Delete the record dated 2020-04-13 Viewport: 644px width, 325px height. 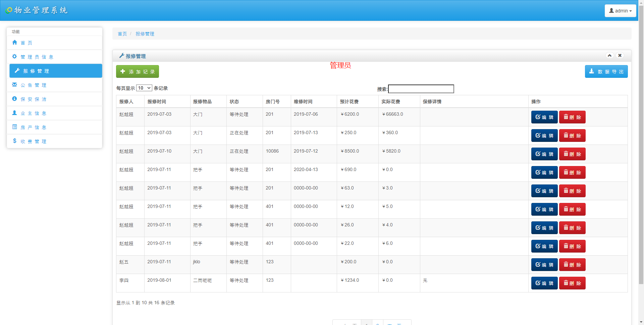point(572,172)
